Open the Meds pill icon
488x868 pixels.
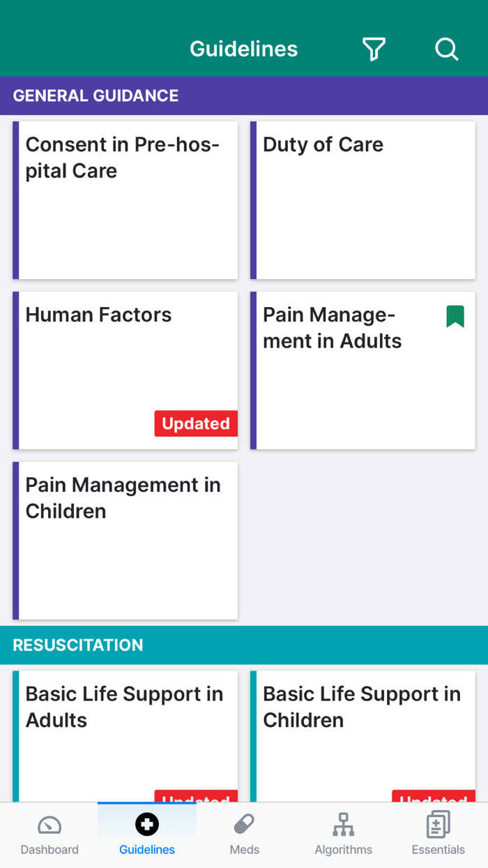tap(244, 825)
